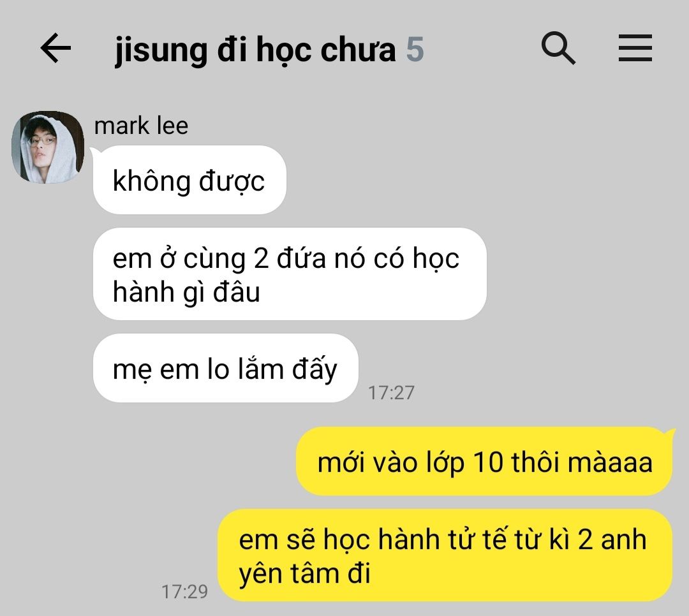The image size is (689, 616).
Task: Select the yellow message em sẽ học hành tử tế
Action: point(445,555)
